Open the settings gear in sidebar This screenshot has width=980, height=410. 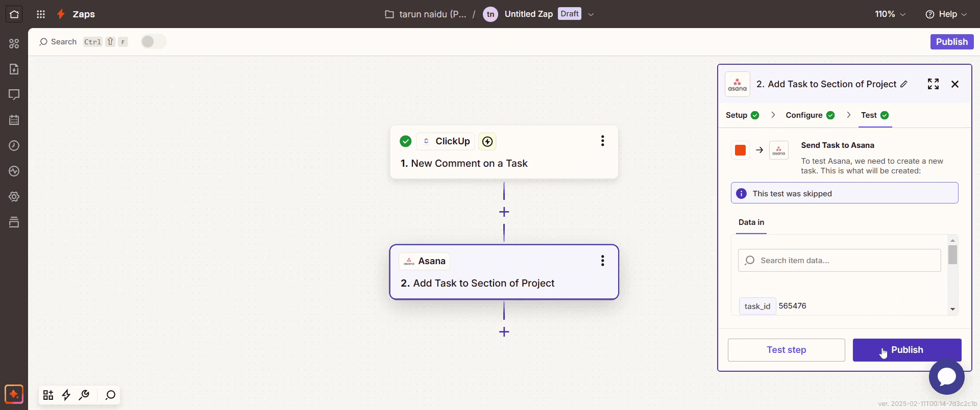point(14,196)
